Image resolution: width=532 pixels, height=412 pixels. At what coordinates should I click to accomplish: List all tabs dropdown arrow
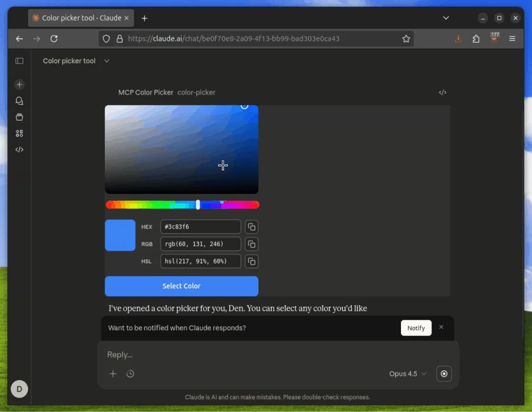(446, 18)
